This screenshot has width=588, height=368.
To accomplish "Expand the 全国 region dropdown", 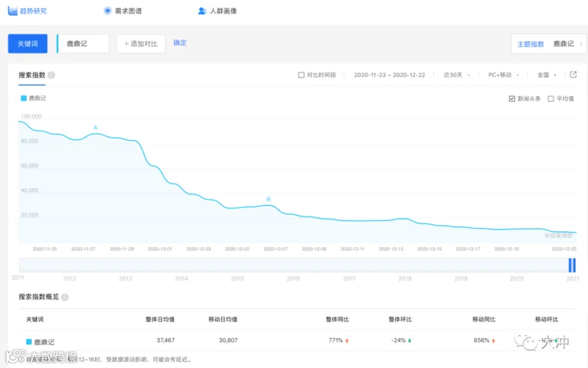I will point(547,75).
